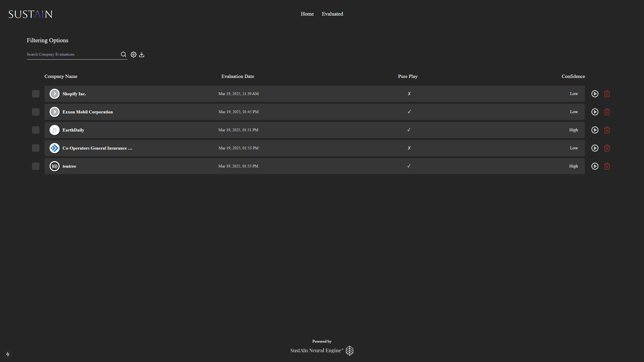Go to the Home menu item

[x=307, y=14]
